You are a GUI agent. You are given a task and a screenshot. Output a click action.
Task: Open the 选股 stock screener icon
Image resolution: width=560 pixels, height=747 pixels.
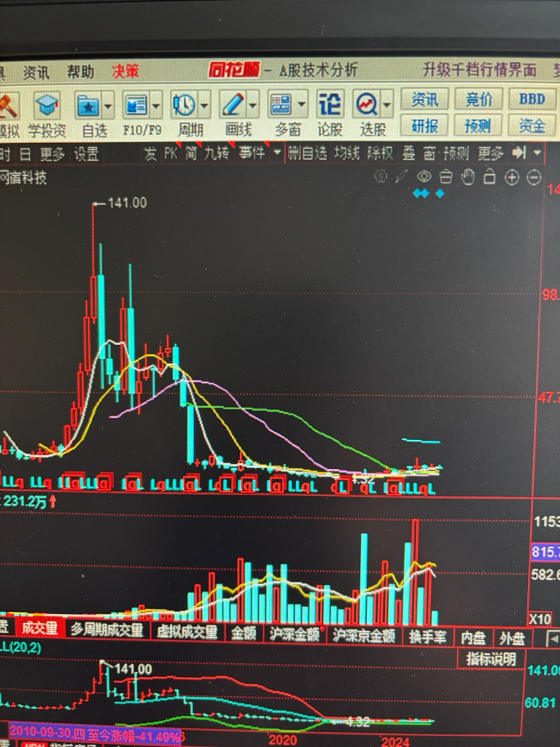[x=366, y=104]
